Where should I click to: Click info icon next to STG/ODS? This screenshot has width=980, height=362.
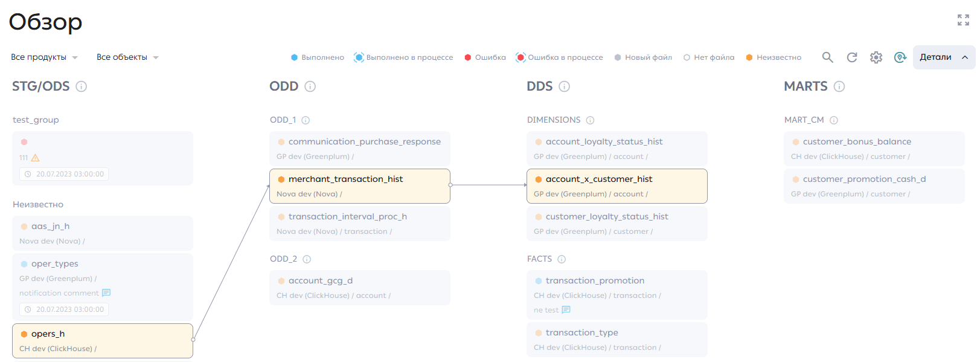[81, 86]
